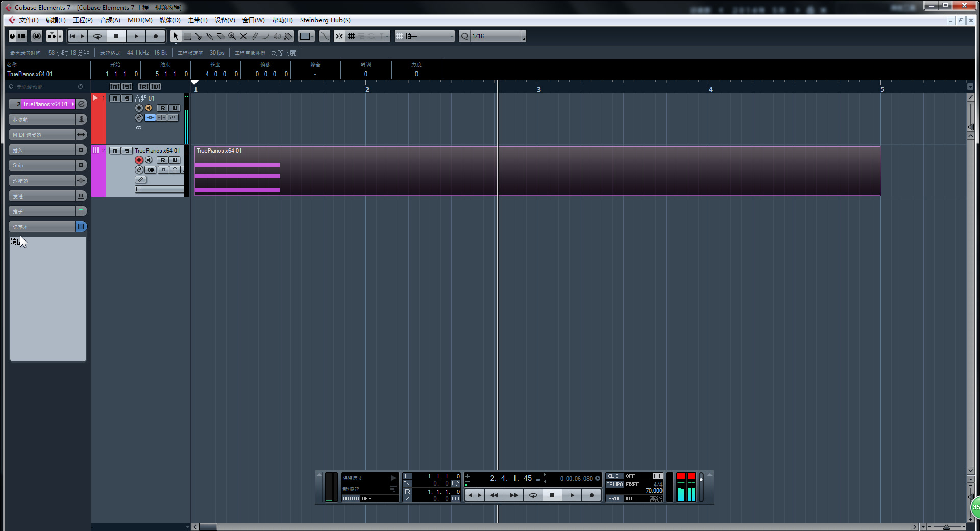Toggle SYNC button in transport panel
Image resolution: width=980 pixels, height=531 pixels.
(615, 499)
